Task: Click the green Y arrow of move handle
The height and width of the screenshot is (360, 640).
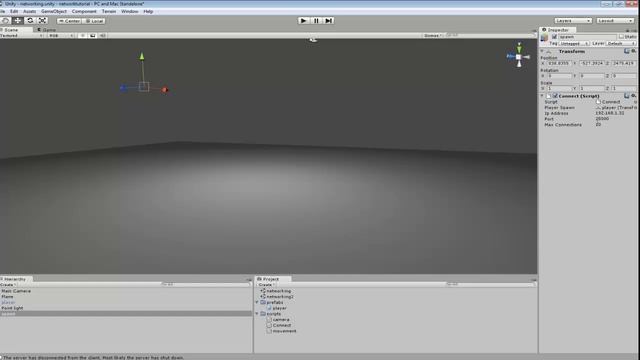Action: tap(142, 56)
